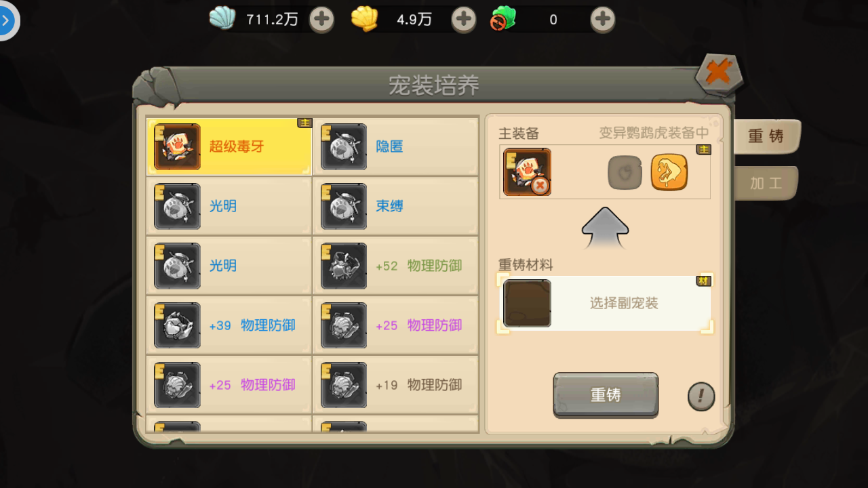Select the orange beast skill slot icon
Image resolution: width=868 pixels, height=488 pixels.
click(x=669, y=172)
